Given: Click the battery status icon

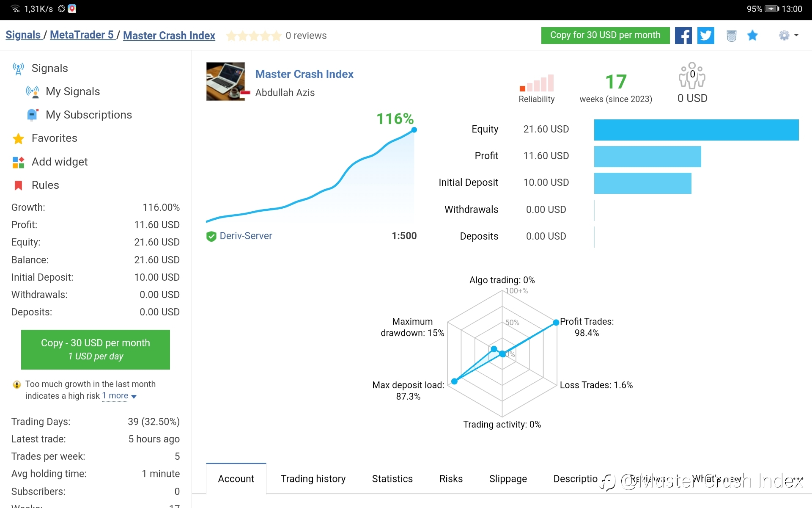Looking at the screenshot, I should point(772,9).
